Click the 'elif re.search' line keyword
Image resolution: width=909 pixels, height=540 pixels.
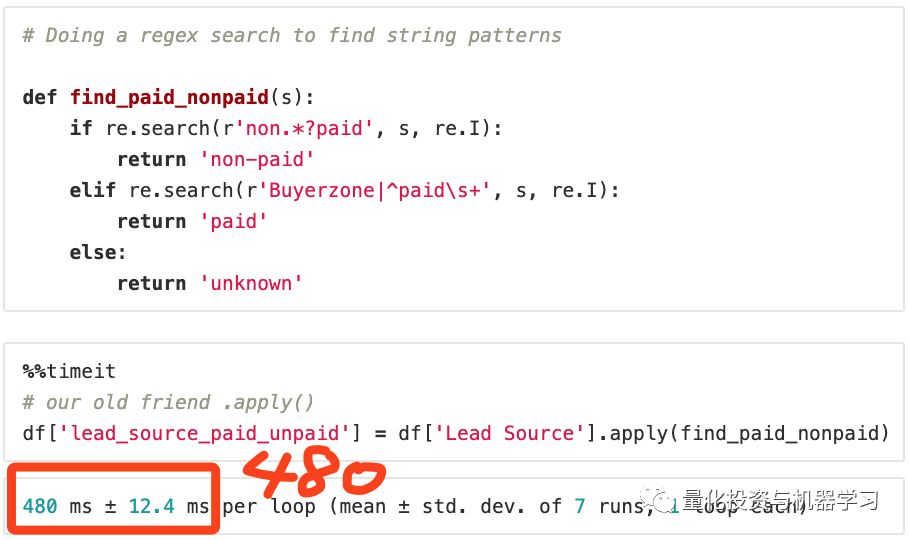(93, 190)
